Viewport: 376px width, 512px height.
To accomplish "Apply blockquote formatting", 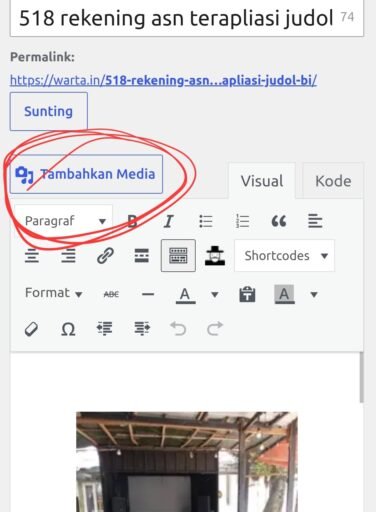I will coord(279,221).
